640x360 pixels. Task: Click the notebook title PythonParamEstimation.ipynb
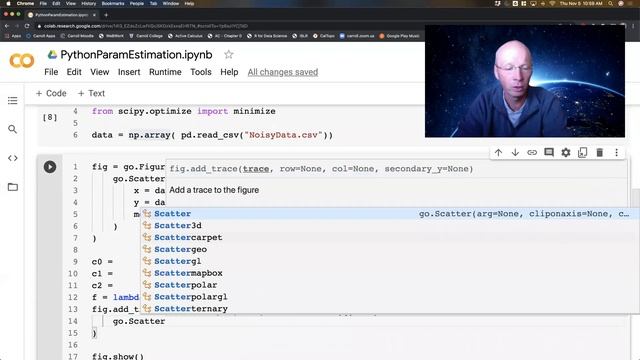136,55
